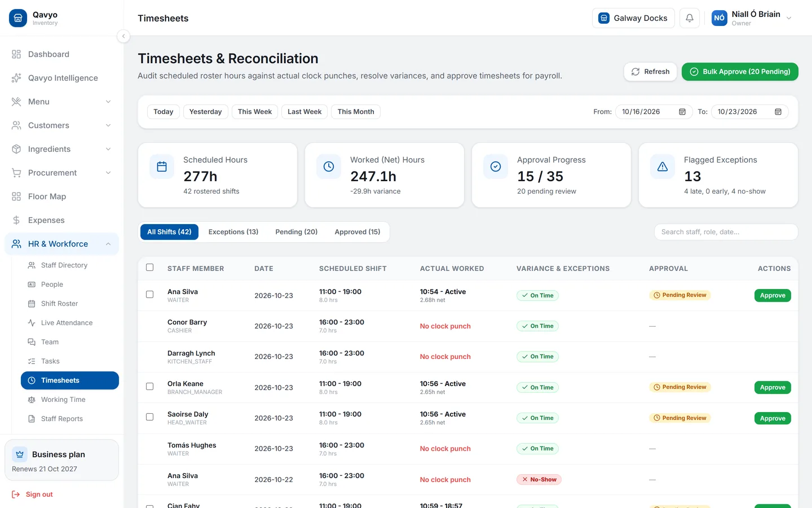Toggle the select-all checkbox in table header
This screenshot has height=508, width=812.
click(150, 268)
